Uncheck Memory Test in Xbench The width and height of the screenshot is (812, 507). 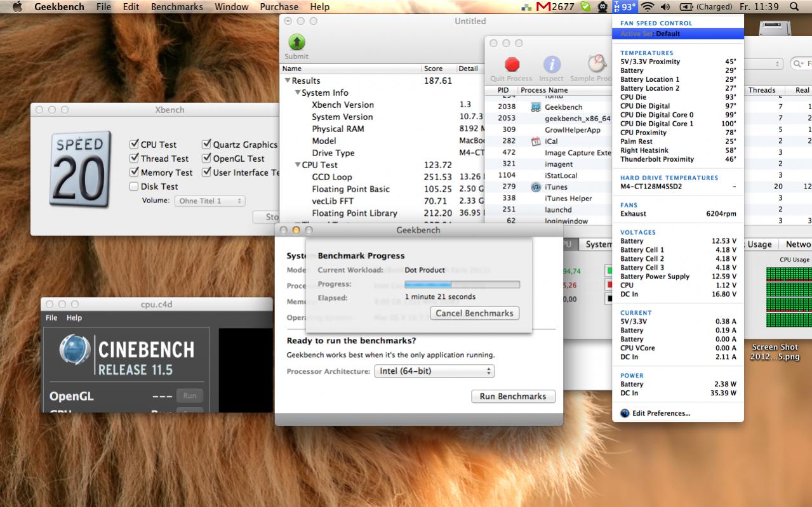pos(134,173)
